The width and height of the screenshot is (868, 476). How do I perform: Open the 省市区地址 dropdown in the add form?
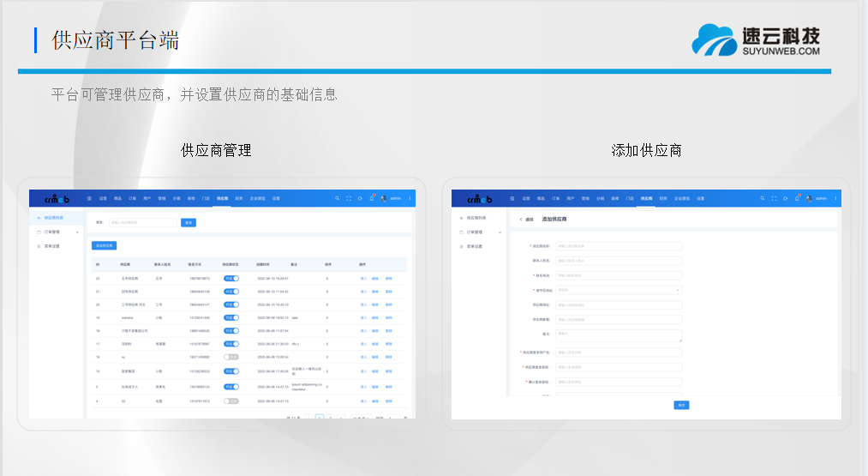619,290
